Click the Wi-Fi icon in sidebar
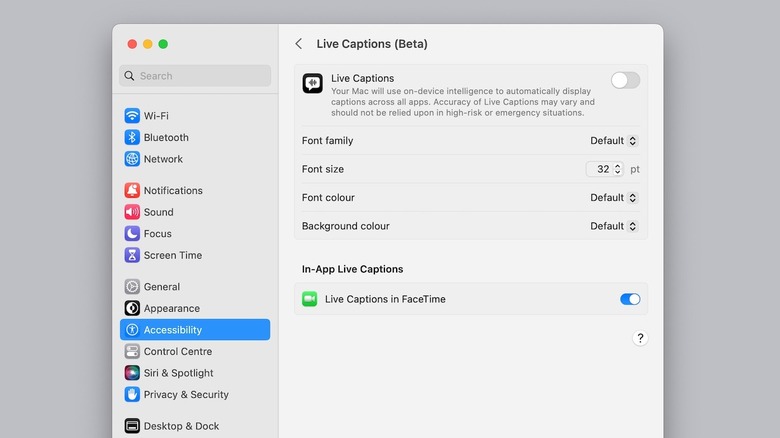 (132, 116)
